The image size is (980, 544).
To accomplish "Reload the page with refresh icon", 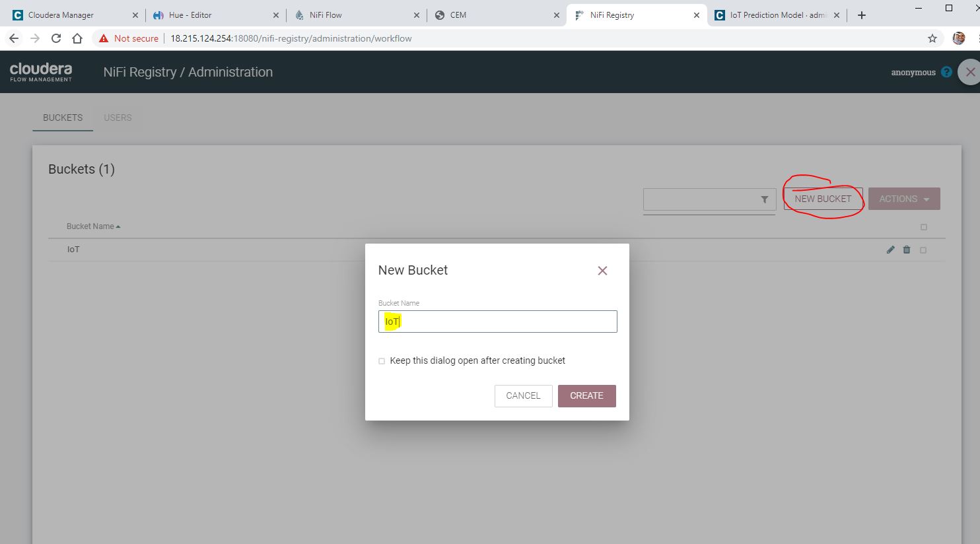I will pos(56,38).
